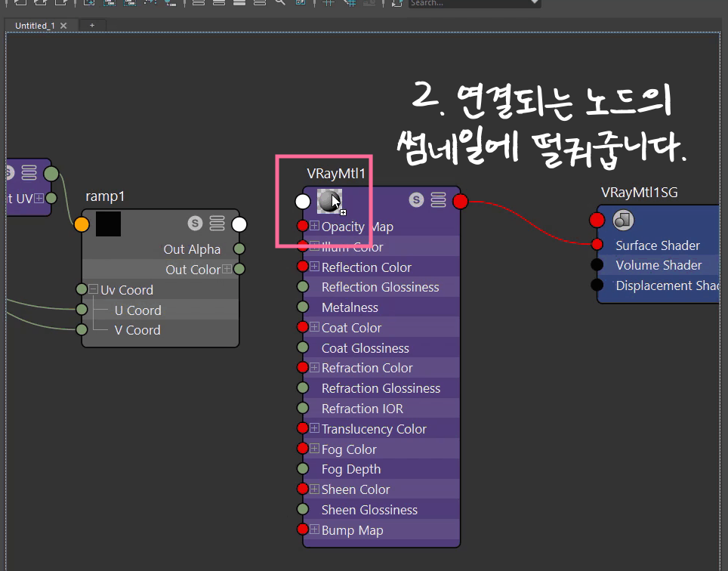Click the Reflection Glossiness input port
Screen dimensions: 728x571
[x=303, y=287]
